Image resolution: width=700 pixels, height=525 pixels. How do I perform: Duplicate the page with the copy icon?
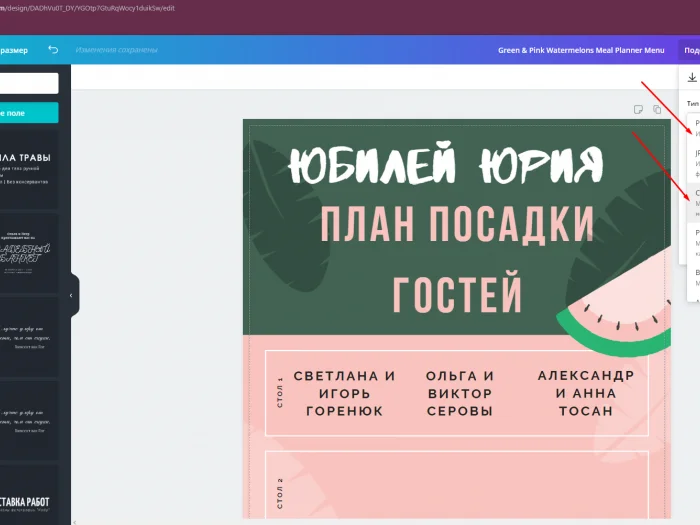point(657,109)
